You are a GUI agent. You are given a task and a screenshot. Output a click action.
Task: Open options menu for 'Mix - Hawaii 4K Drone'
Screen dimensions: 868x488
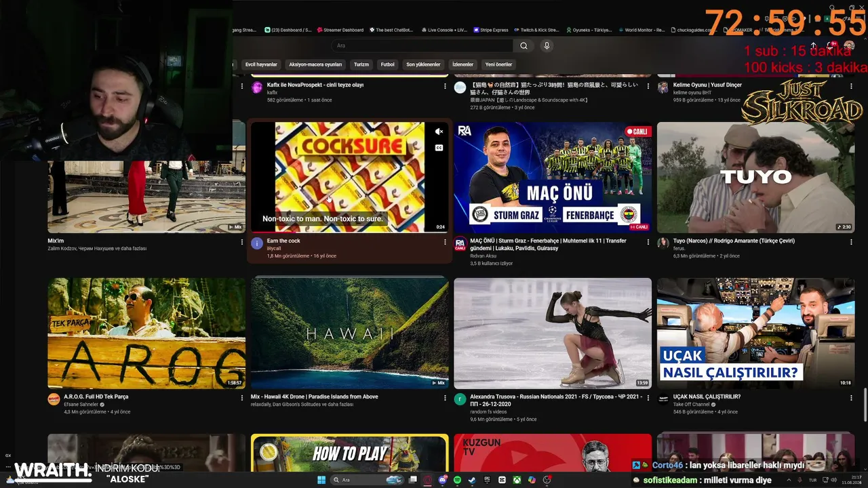click(445, 398)
